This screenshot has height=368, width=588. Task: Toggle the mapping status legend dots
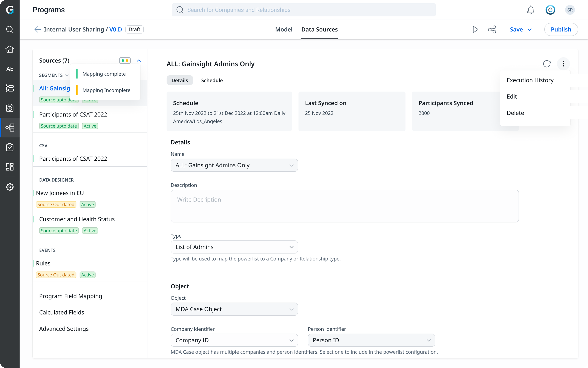[125, 60]
